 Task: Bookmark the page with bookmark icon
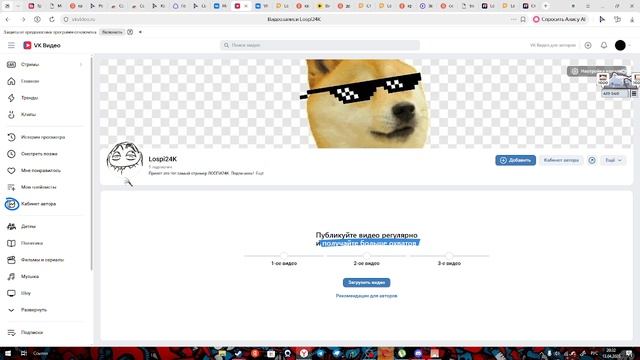(x=523, y=19)
